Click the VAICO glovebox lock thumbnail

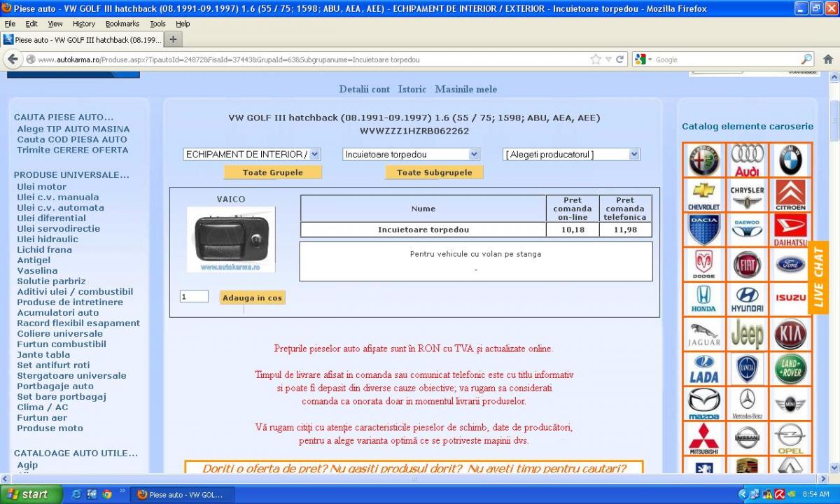231,238
